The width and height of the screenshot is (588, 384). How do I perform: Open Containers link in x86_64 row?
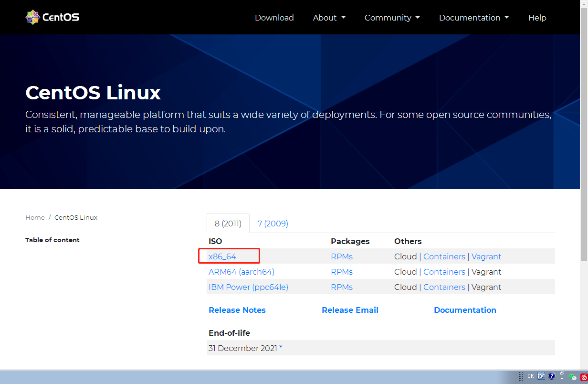(x=444, y=256)
